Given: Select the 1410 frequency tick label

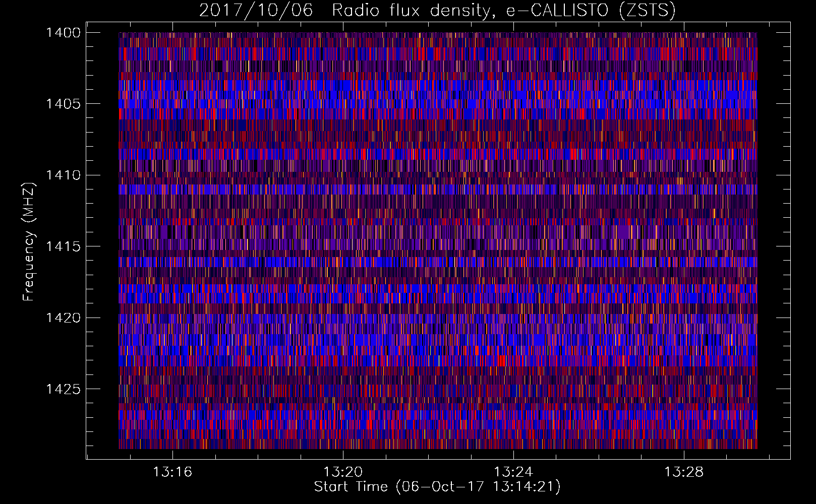Looking at the screenshot, I should click(x=63, y=175).
